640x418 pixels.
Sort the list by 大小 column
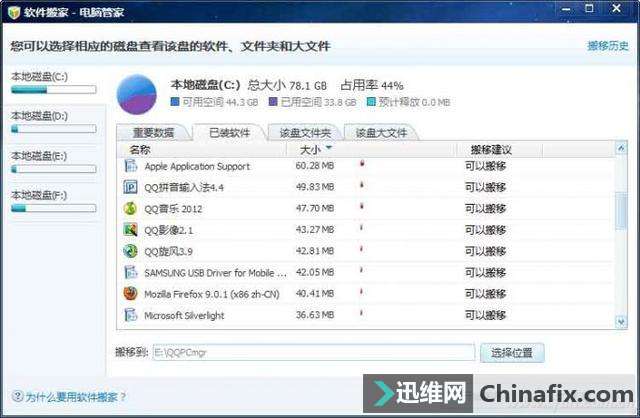pos(311,149)
